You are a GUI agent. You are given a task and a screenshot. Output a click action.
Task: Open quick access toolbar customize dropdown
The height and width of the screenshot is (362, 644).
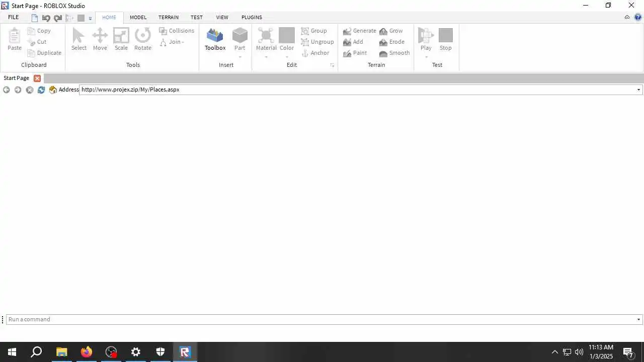coord(91,19)
